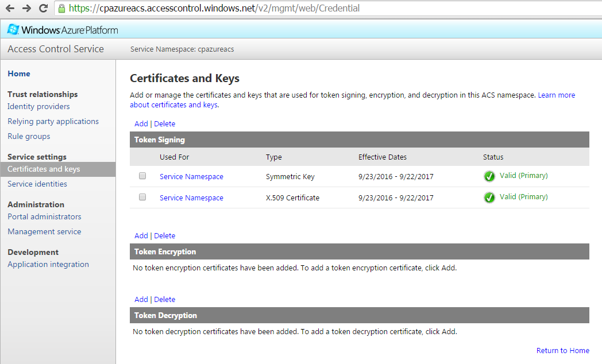Click Add above Token Encryption

tap(141, 235)
